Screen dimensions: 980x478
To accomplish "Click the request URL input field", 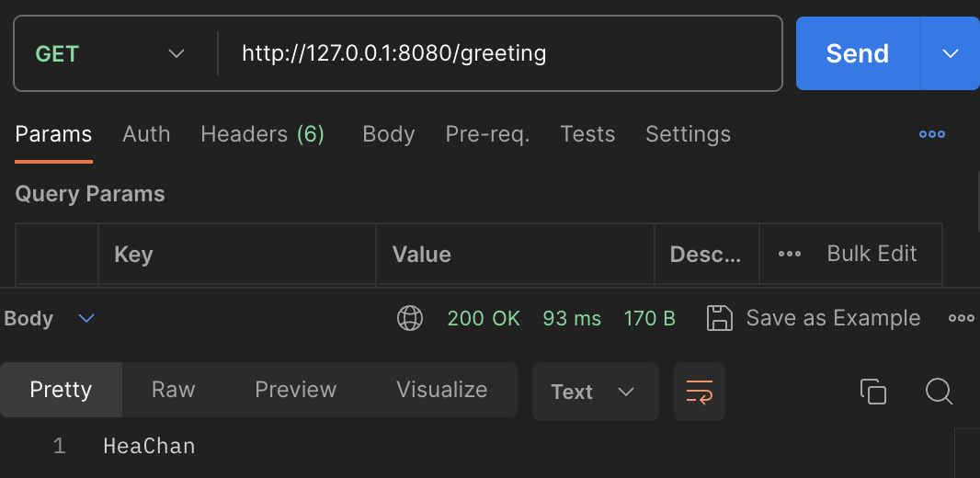I will [x=496, y=53].
